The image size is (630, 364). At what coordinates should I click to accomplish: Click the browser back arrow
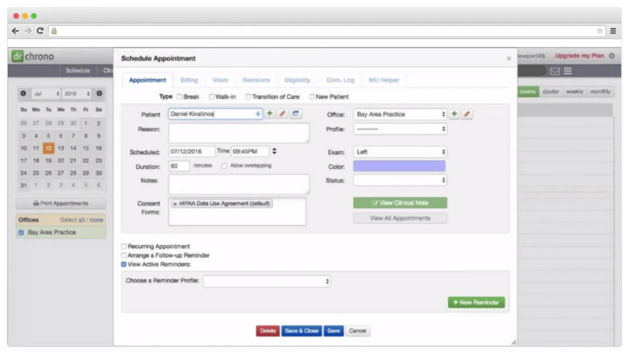click(15, 31)
